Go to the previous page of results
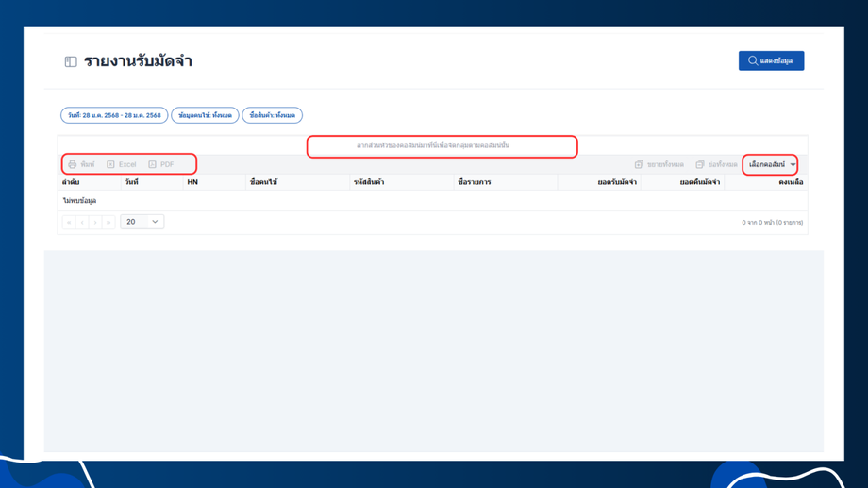868x488 pixels. click(82, 222)
